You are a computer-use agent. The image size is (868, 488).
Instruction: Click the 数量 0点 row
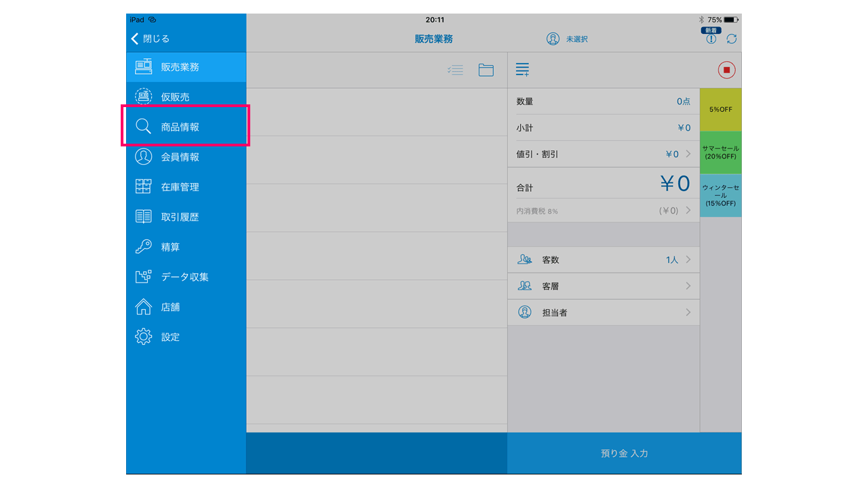click(604, 101)
